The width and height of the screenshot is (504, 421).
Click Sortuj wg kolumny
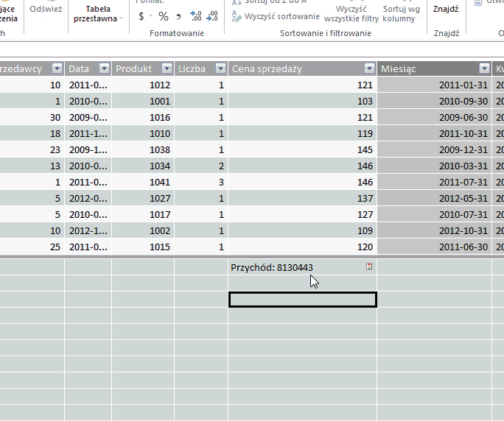tap(401, 14)
